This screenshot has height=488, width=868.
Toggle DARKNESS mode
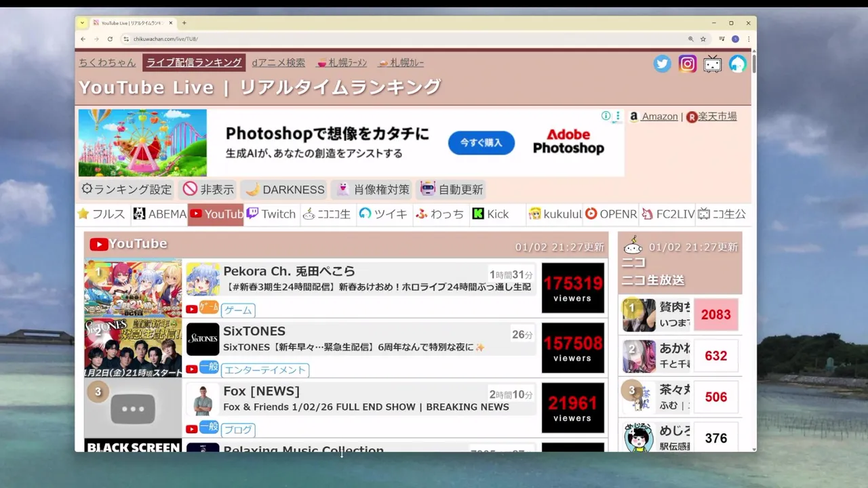coord(284,189)
